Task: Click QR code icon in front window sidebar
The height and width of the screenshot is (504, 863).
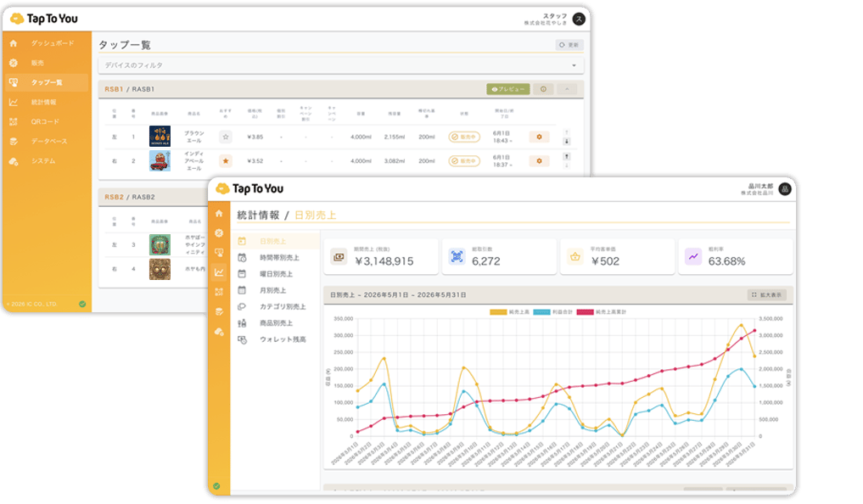Action: (219, 292)
